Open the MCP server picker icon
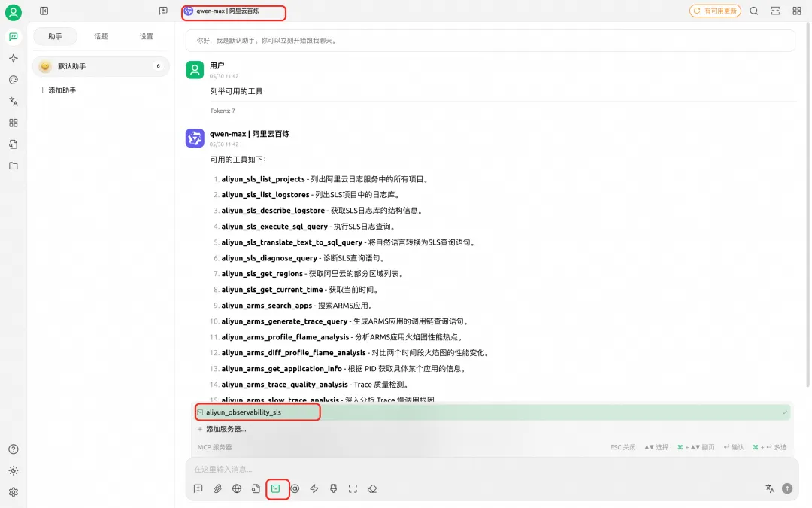The height and width of the screenshot is (508, 812). 277,488
